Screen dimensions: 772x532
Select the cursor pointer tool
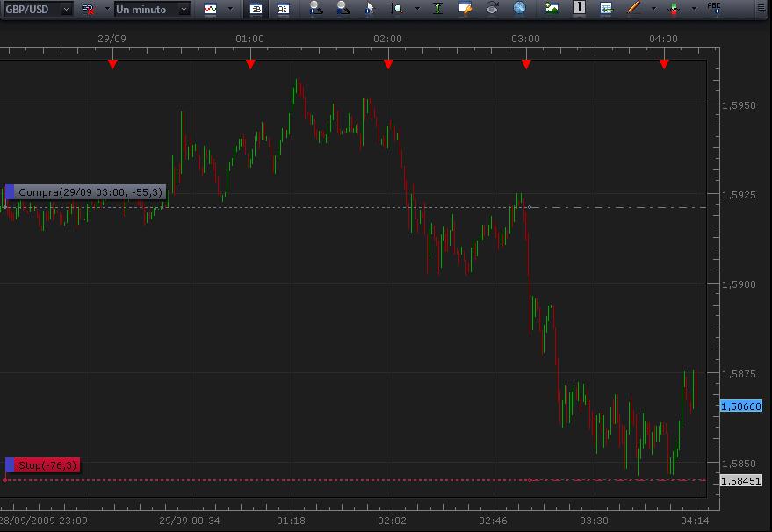click(x=370, y=9)
